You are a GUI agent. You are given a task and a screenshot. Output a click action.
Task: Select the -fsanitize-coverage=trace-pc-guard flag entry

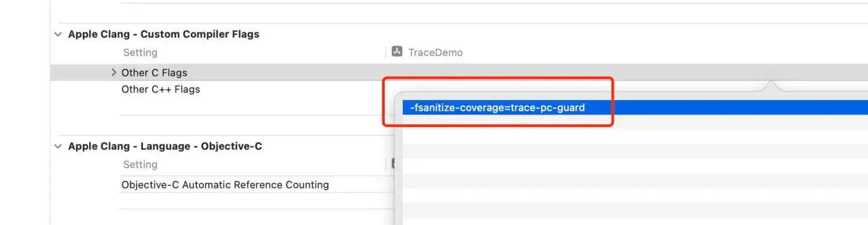point(635,108)
